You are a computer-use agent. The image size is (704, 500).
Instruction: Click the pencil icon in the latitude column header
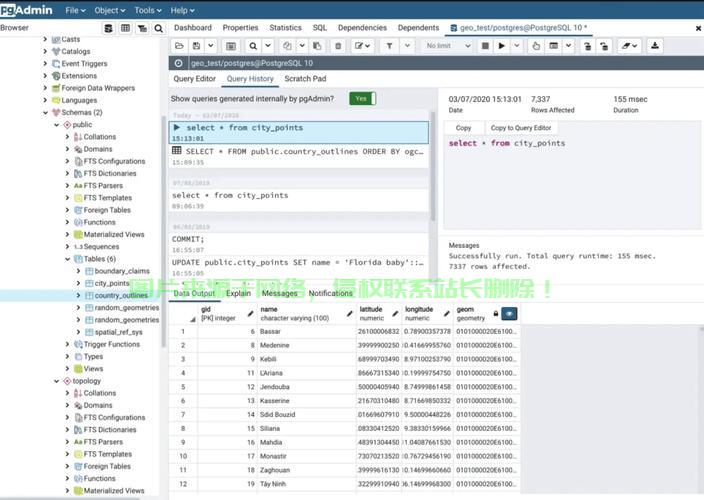395,313
